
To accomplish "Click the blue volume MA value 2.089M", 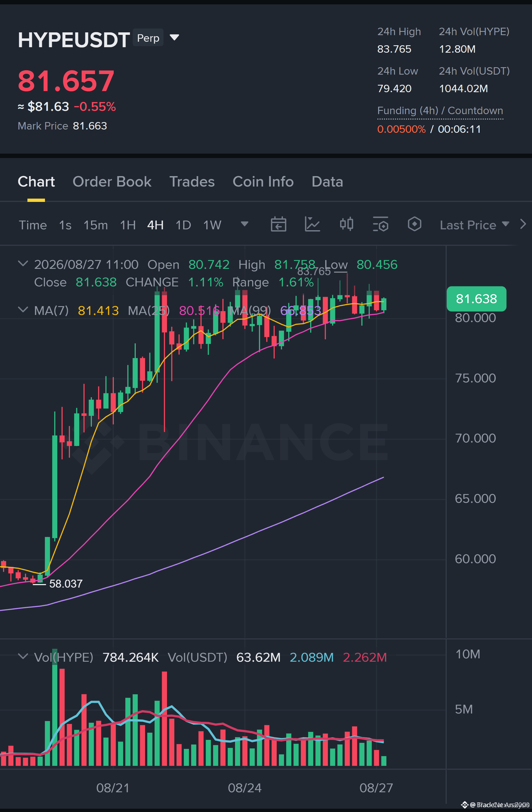I will tap(311, 657).
